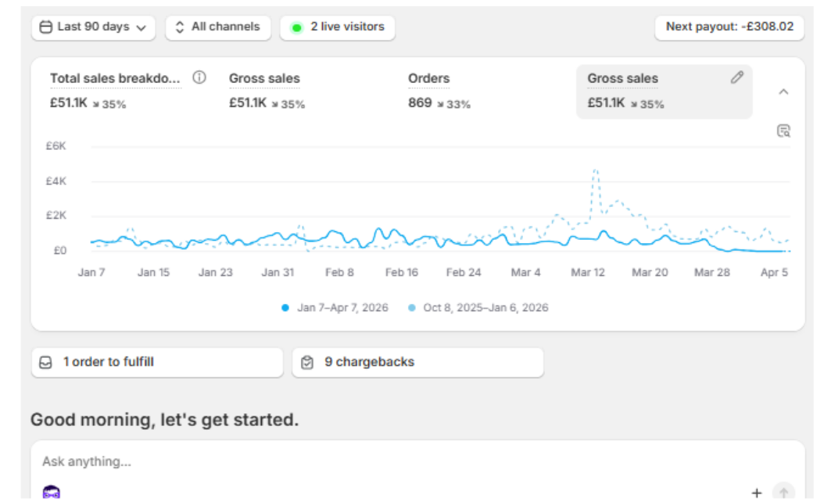
Task: Open the Last 90 days date range dropdown
Action: coord(93,27)
